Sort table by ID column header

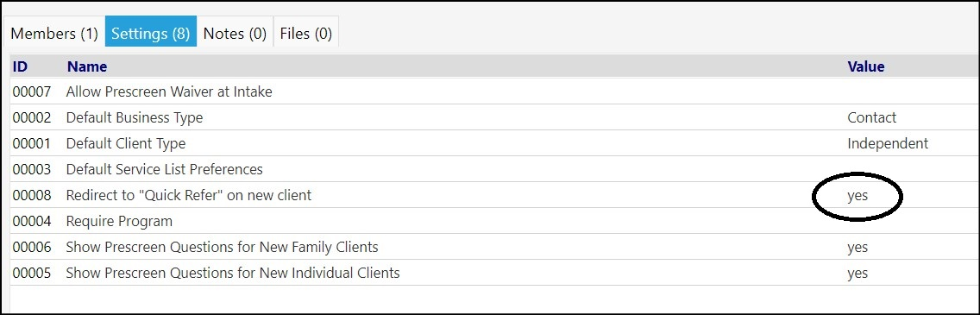20,66
